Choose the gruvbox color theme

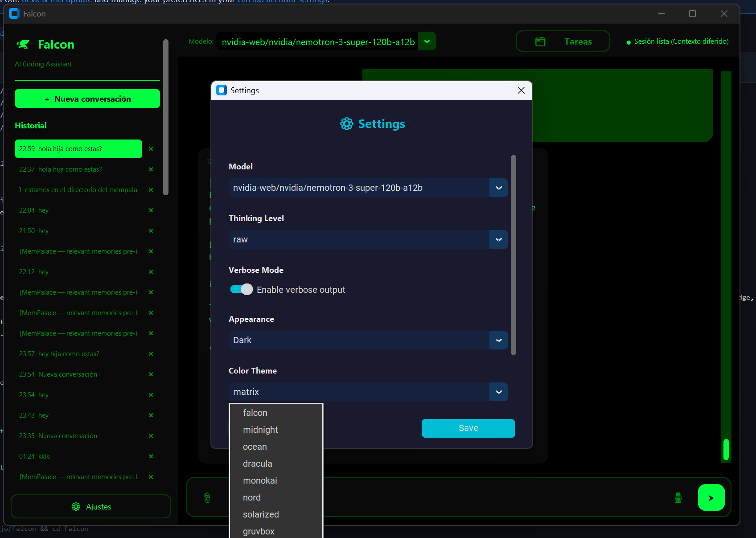click(x=276, y=531)
